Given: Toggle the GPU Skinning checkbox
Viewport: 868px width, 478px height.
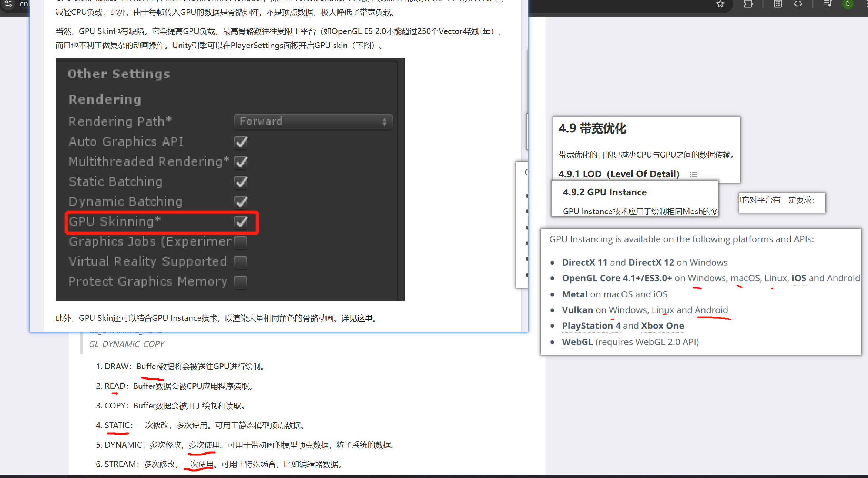Looking at the screenshot, I should pos(241,222).
